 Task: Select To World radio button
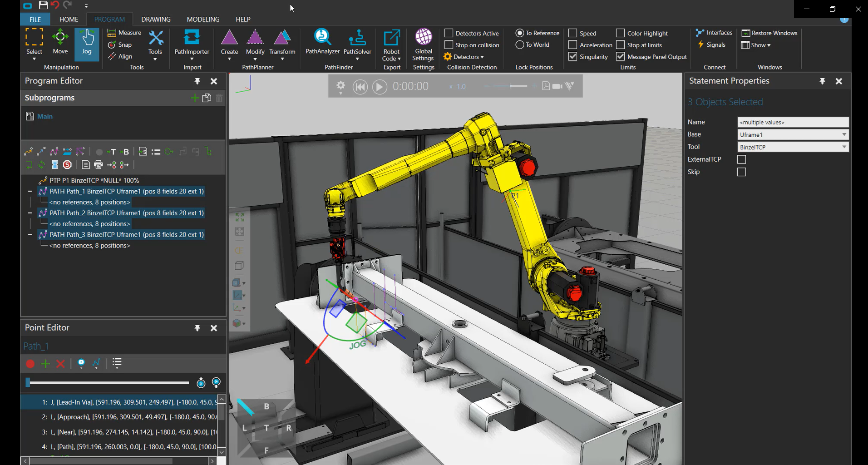[x=520, y=45]
